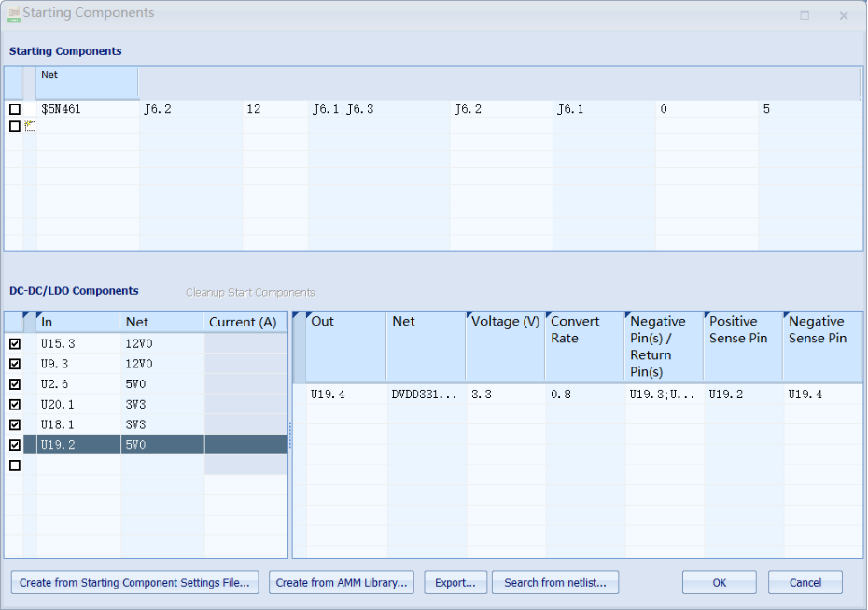Screen dimensions: 868x610
Task: Click the Positive Sense Pin column header
Action: tap(743, 346)
